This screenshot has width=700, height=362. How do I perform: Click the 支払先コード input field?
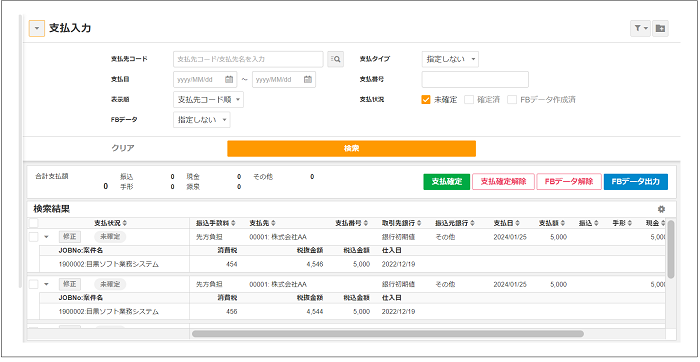248,59
